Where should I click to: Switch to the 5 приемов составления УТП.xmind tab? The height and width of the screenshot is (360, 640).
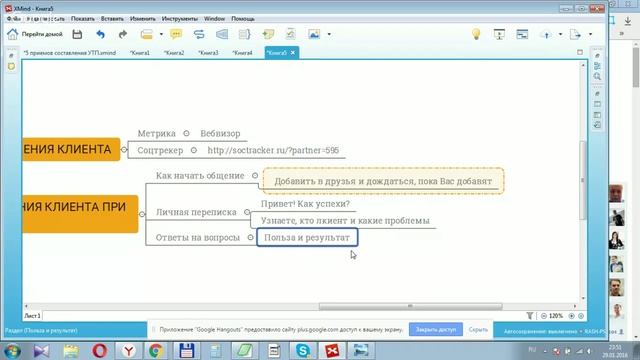(70, 53)
